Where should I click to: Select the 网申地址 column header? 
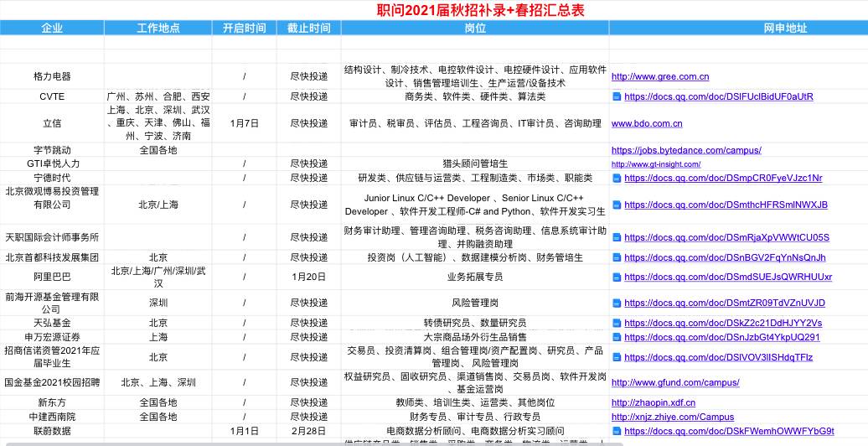point(738,28)
